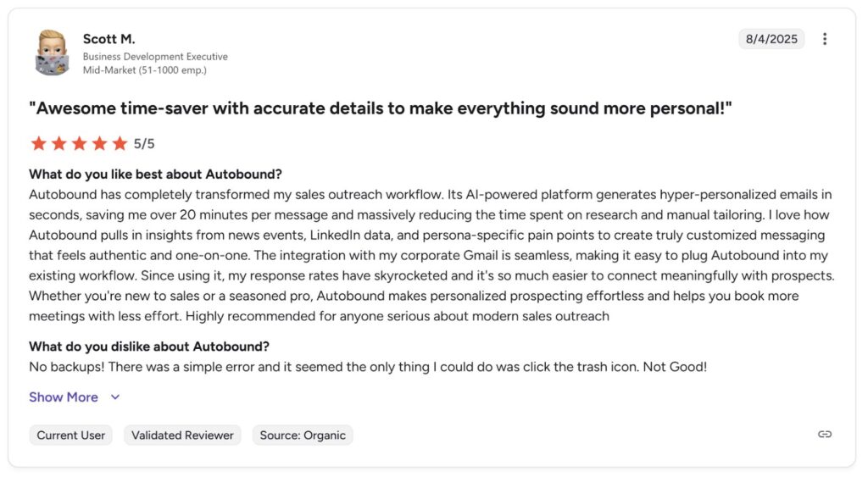This screenshot has width=868, height=477.
Task: Select the third rating star
Action: coord(79,143)
